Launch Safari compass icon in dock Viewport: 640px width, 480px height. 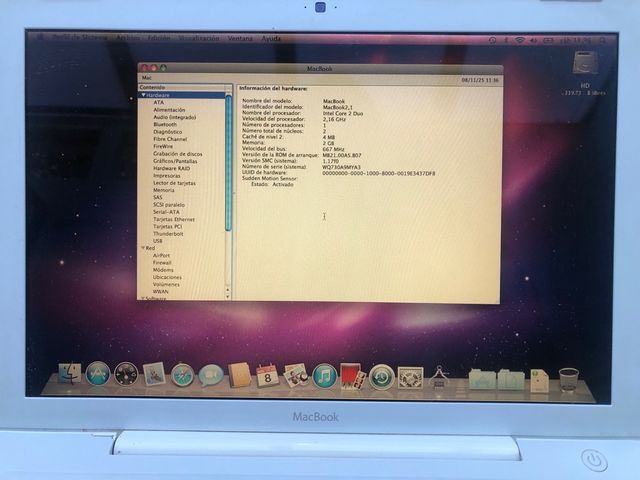click(x=182, y=375)
